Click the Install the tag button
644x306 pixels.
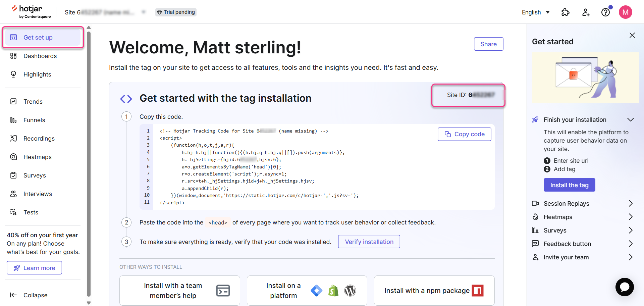[569, 185]
